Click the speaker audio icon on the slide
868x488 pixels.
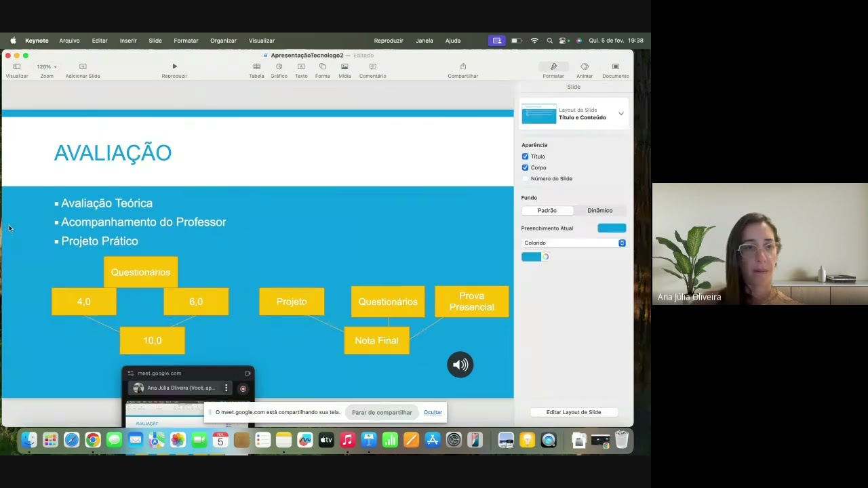[x=460, y=365]
